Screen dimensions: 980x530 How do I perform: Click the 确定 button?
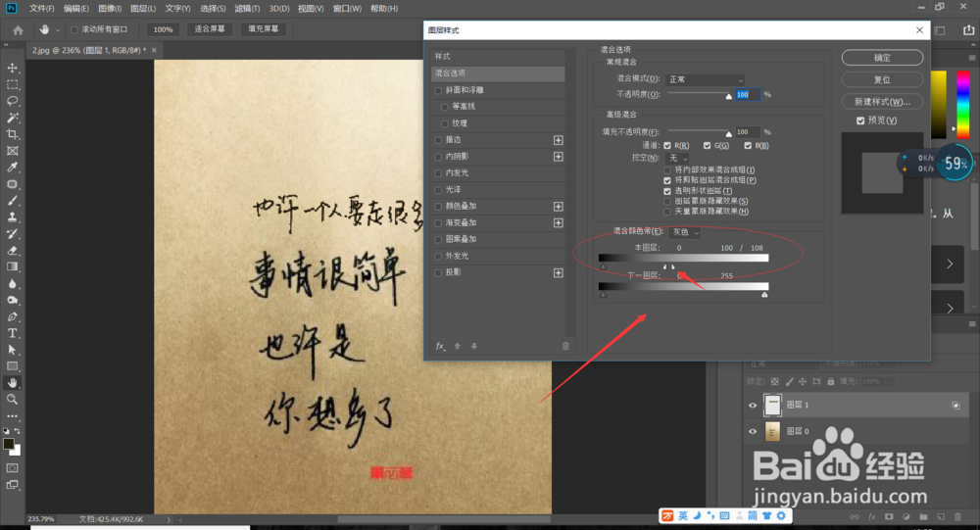pos(882,58)
